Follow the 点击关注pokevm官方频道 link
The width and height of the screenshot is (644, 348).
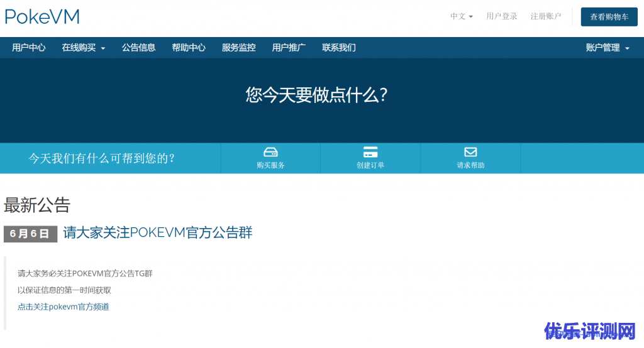pos(64,307)
